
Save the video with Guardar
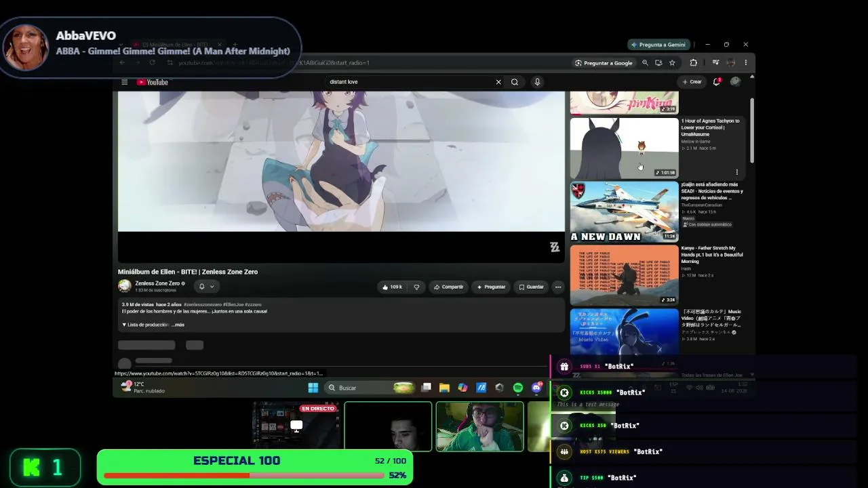tap(531, 287)
